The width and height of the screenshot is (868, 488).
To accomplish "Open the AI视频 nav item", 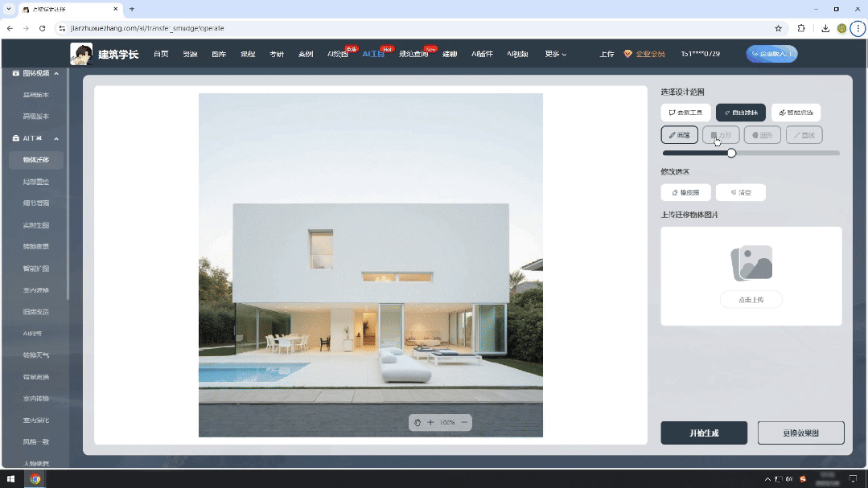I will tap(517, 54).
